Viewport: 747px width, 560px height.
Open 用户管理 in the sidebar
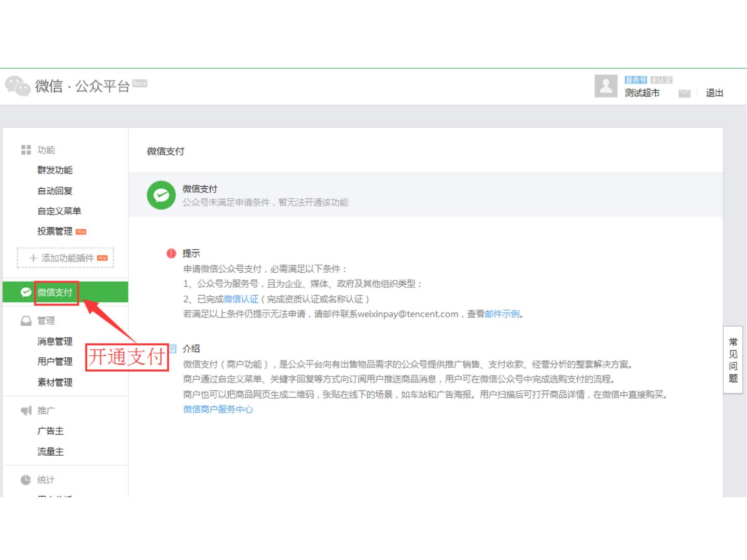[x=55, y=361]
